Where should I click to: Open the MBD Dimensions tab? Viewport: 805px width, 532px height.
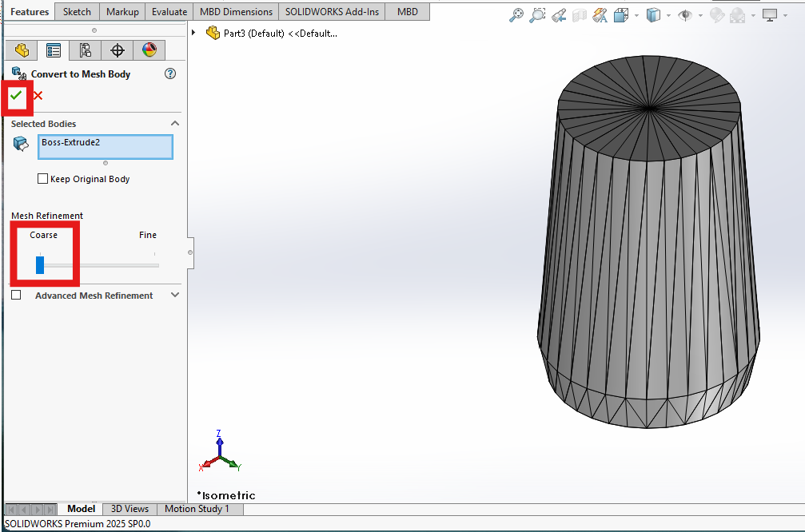pyautogui.click(x=236, y=12)
